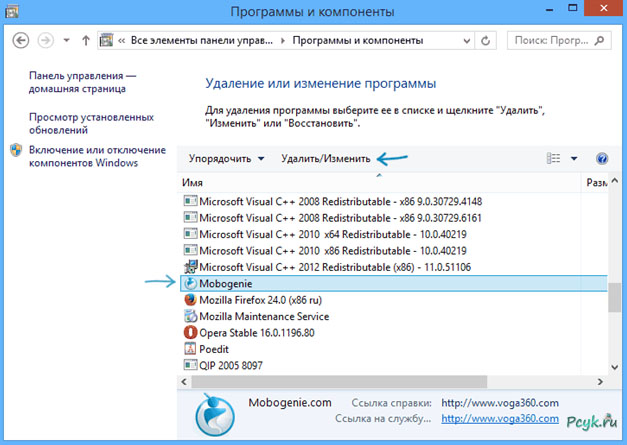The height and width of the screenshot is (445, 627).
Task: Change view with the view layout icon
Action: tap(553, 158)
